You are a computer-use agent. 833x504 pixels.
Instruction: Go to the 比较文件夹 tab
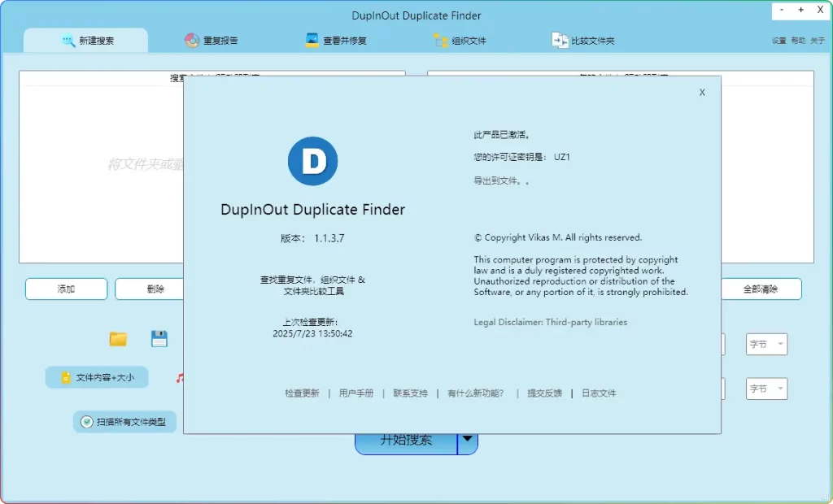click(583, 41)
